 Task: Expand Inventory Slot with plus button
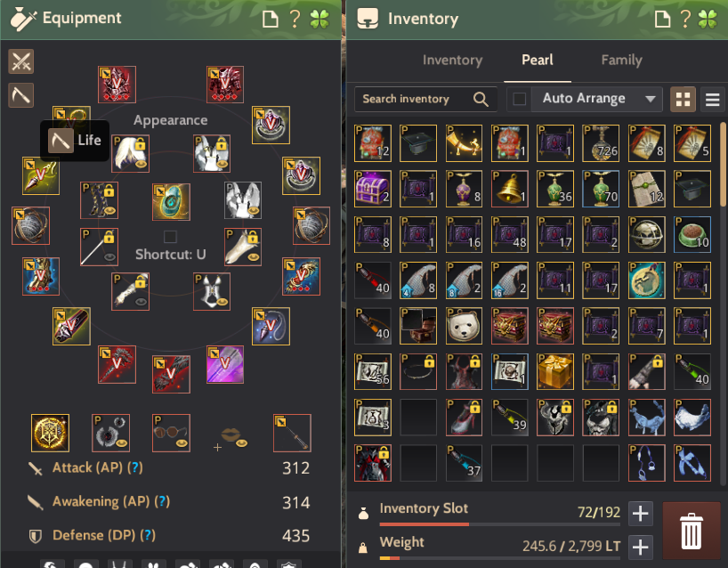tap(640, 513)
